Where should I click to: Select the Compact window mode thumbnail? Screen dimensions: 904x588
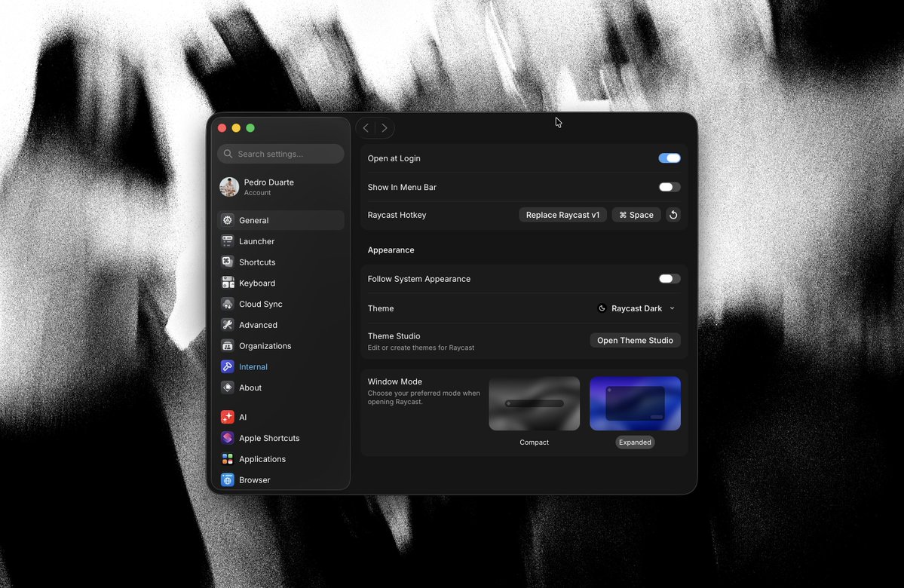click(x=534, y=403)
